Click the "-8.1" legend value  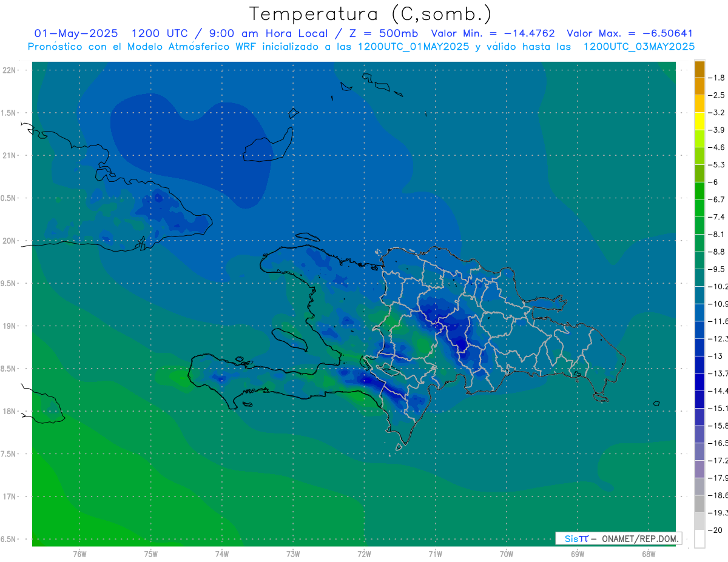(x=716, y=235)
